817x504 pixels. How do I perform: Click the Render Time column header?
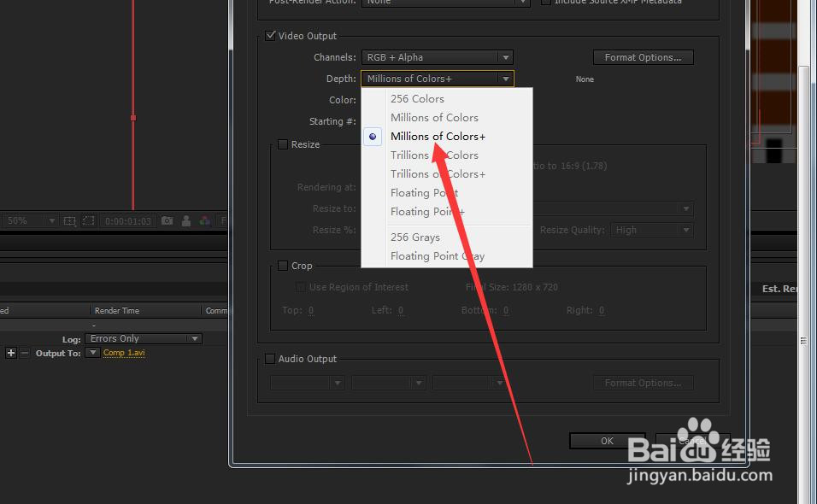coord(117,310)
